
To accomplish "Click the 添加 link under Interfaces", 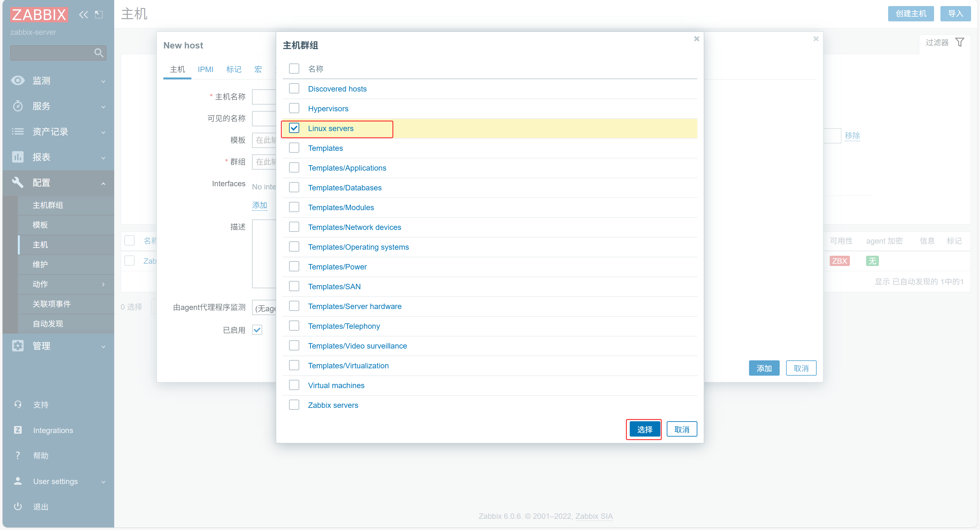I will click(259, 205).
